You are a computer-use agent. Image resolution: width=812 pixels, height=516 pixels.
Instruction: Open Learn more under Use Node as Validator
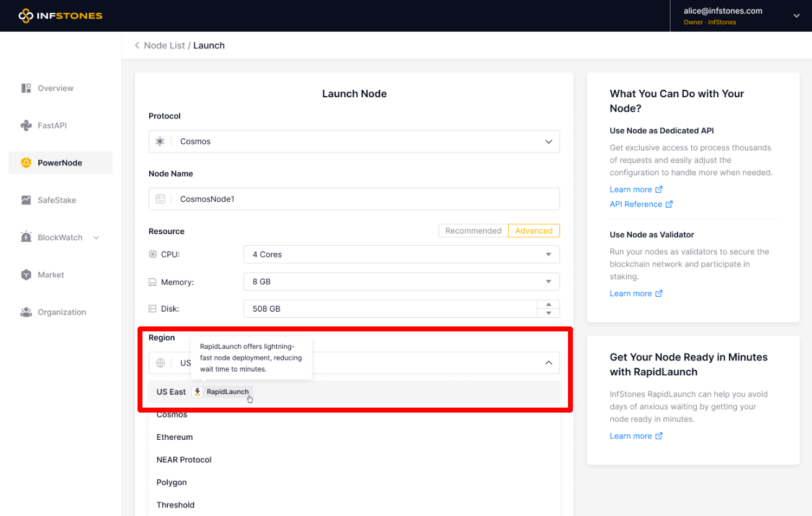(636, 294)
